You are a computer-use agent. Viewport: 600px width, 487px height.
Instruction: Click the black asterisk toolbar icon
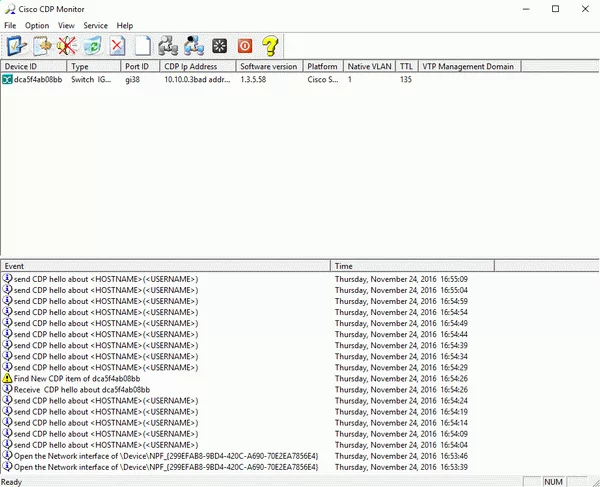point(220,46)
